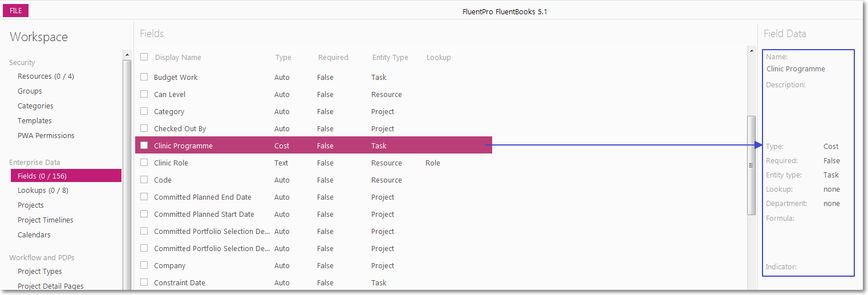
Task: Go to PWA Permissions
Action: point(46,136)
